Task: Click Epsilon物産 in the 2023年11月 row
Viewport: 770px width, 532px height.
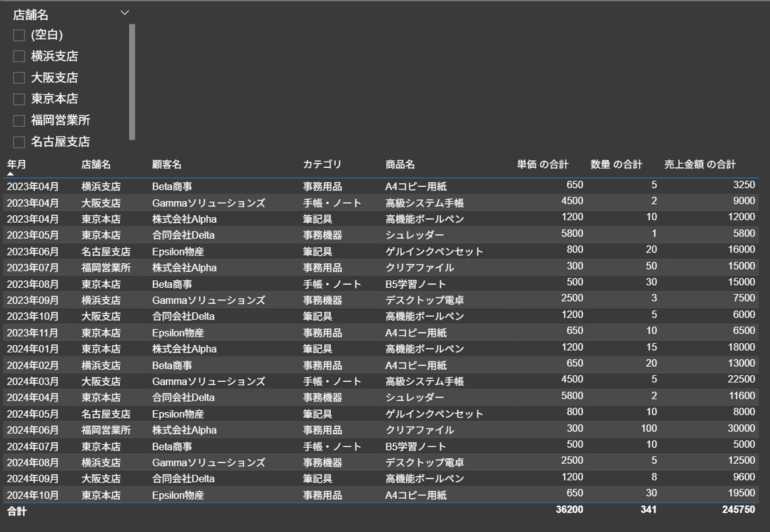Action: click(x=178, y=333)
